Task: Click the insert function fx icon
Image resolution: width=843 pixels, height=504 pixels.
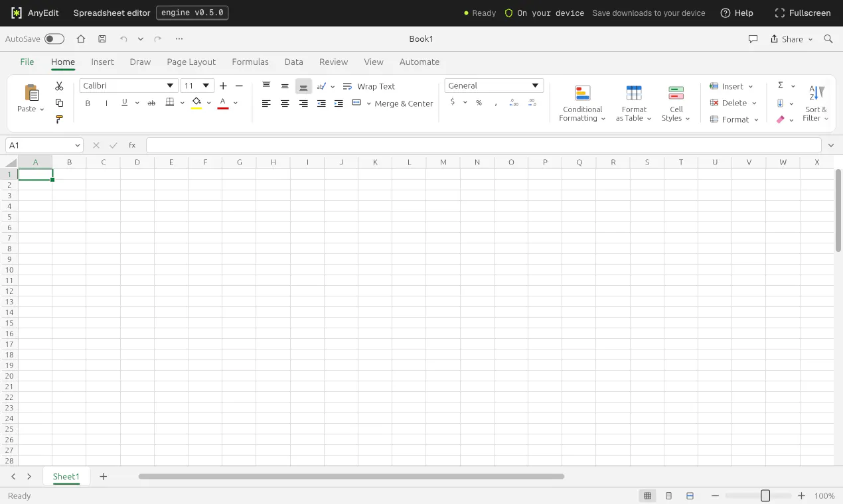Action: coord(132,145)
